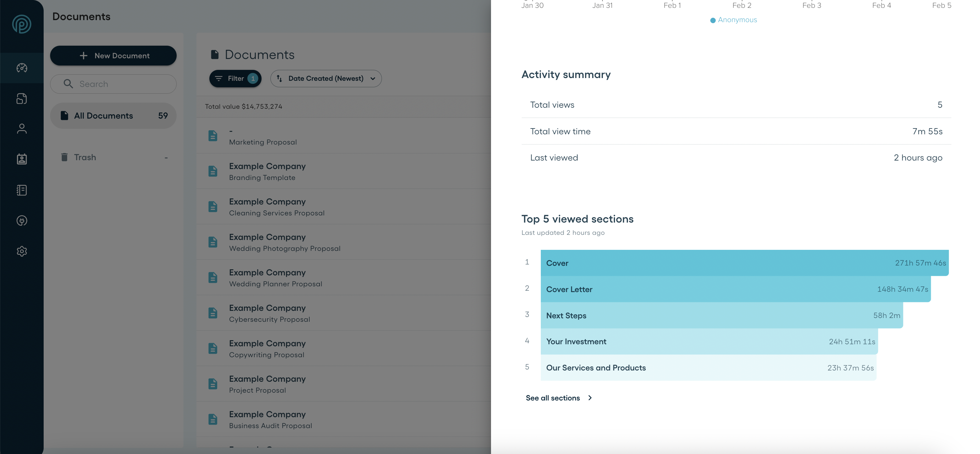Open the Marketing Proposal document
980x454 pixels.
point(263,142)
